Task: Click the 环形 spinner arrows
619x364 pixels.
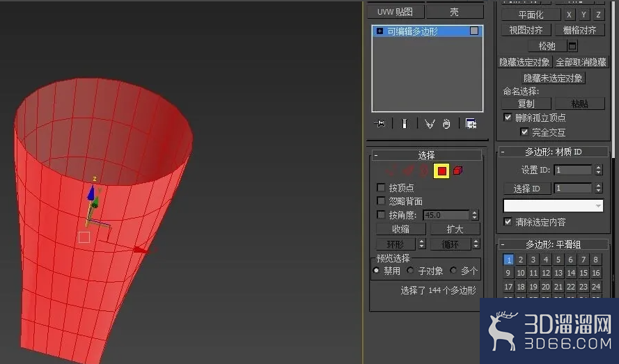Action: pos(422,244)
